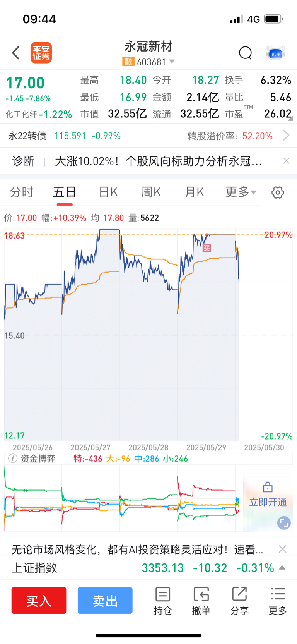The image size is (297, 644).
Task: Open chart settings gear icon
Action: 278,192
